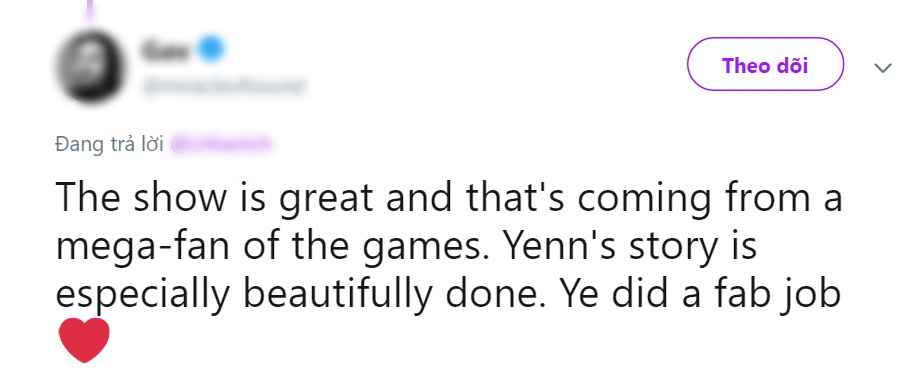Screen dimensions: 916x379
Task: Click the purple thread line above avatar
Action: pos(89,10)
